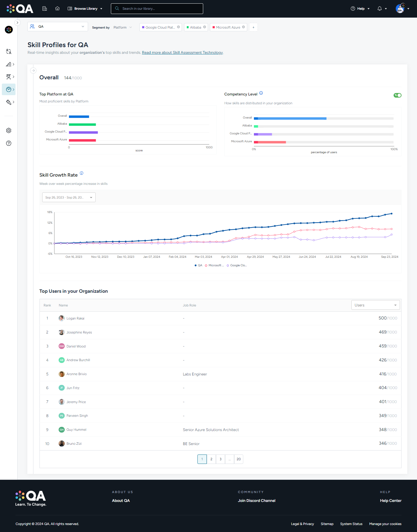The image size is (417, 532).
Task: Open Help Center footer link
Action: (391, 501)
